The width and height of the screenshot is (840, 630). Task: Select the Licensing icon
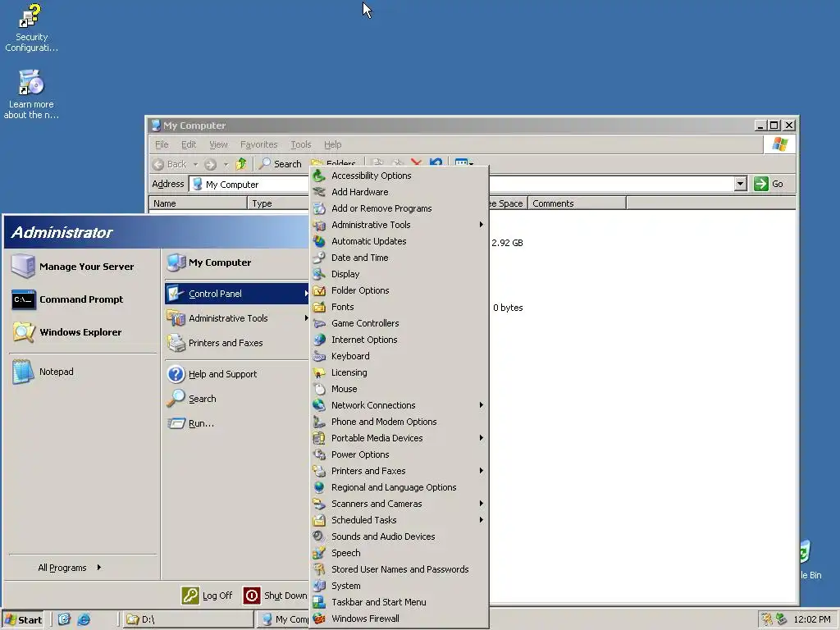point(319,372)
